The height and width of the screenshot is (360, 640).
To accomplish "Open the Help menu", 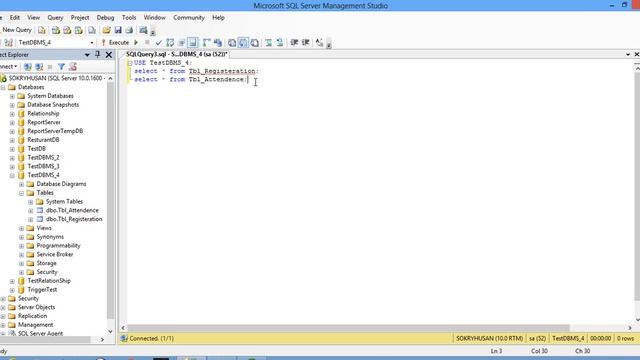I will coord(218,18).
